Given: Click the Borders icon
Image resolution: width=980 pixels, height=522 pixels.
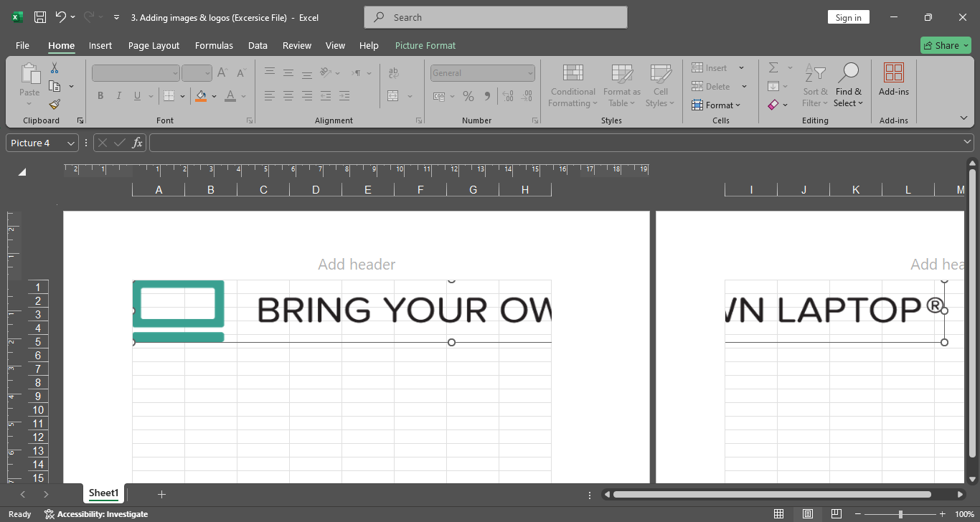Looking at the screenshot, I should (169, 95).
